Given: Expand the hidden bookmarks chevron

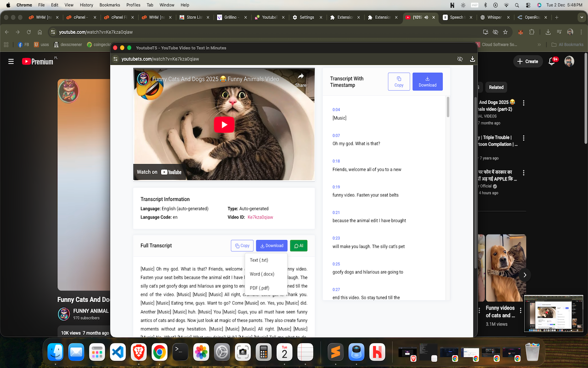Looking at the screenshot, I should (539, 45).
